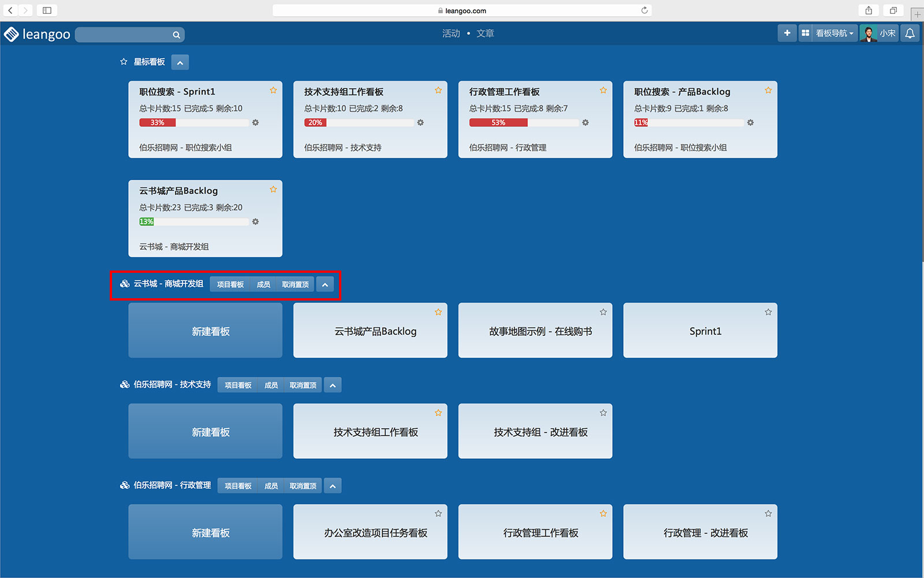Click Safari share icon
The height and width of the screenshot is (578, 924).
point(869,10)
